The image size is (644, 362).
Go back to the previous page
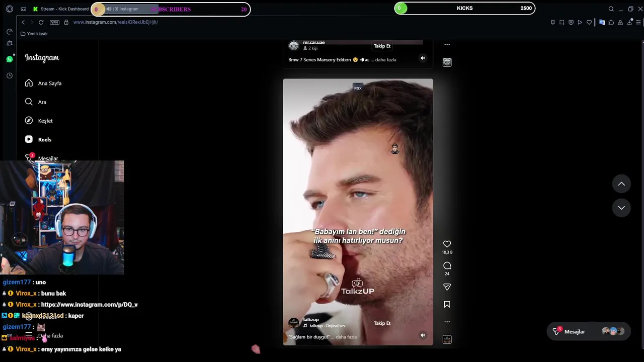(x=23, y=22)
